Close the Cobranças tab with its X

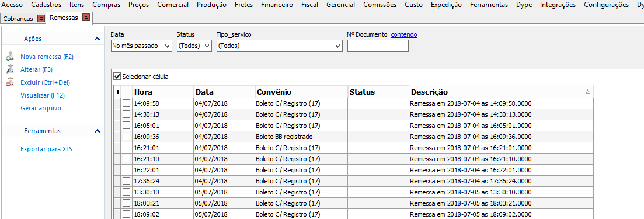pyautogui.click(x=41, y=19)
